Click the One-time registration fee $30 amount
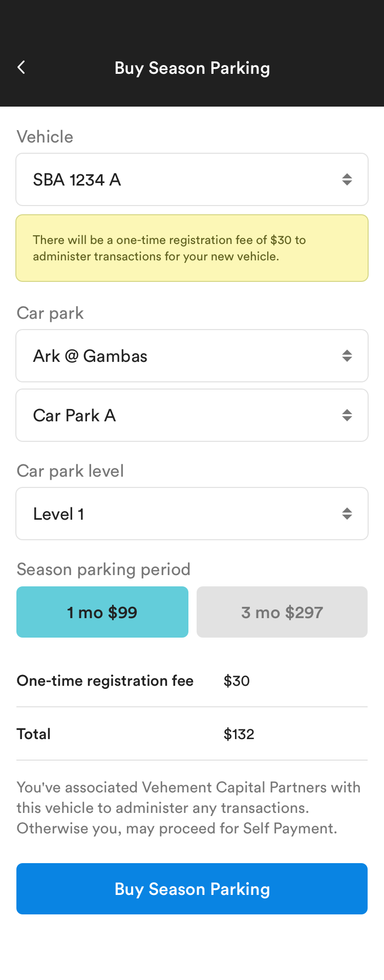The image size is (384, 980). [237, 681]
